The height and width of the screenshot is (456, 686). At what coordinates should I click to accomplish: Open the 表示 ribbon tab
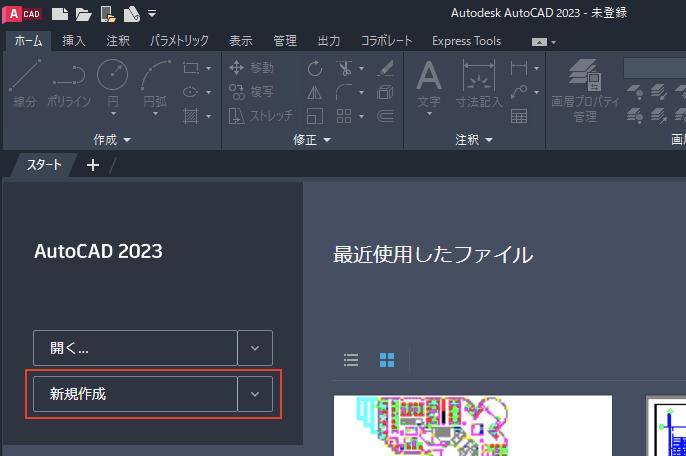(241, 41)
